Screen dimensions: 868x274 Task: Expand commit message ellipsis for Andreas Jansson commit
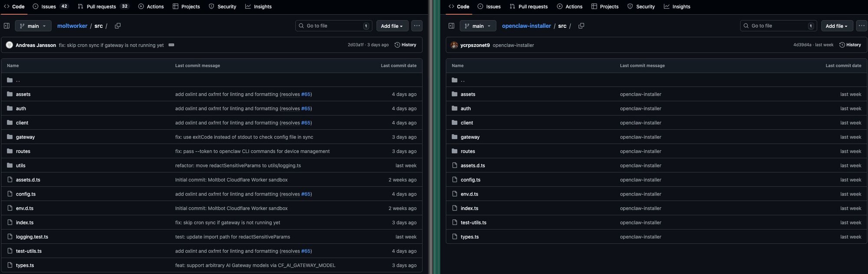point(171,45)
